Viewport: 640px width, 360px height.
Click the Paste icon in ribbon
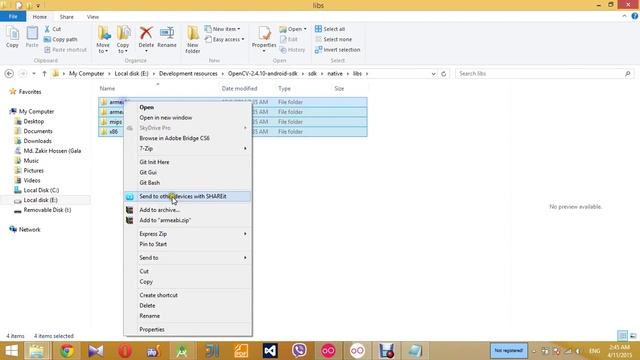(x=32, y=37)
